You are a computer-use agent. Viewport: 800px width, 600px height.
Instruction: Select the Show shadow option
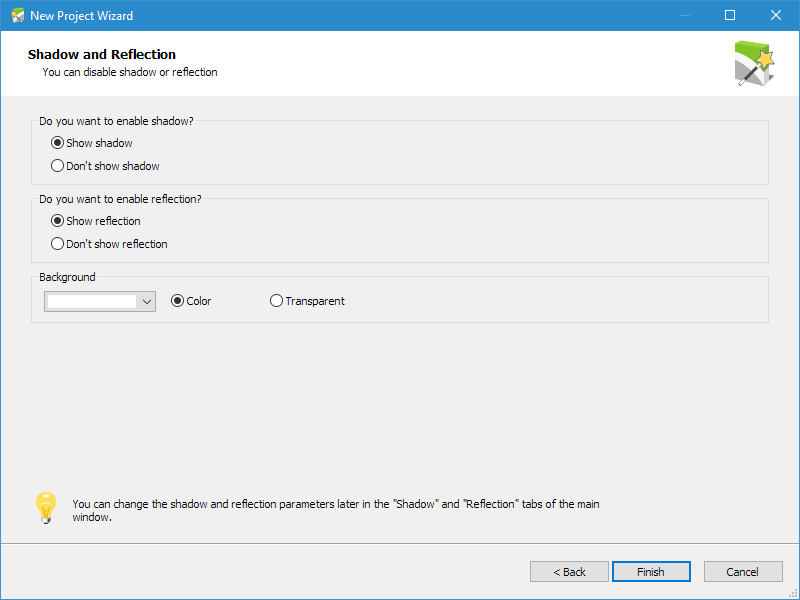[92, 143]
